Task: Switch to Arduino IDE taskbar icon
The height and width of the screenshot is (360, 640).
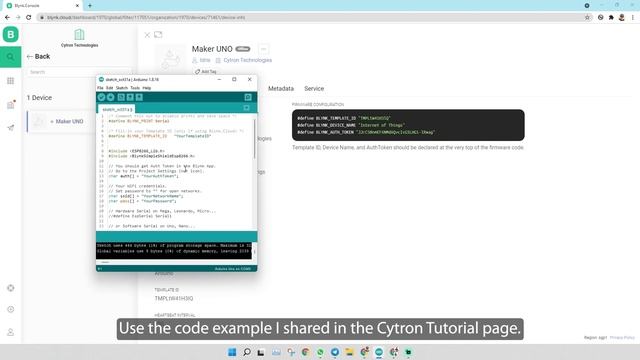Action: (379, 352)
